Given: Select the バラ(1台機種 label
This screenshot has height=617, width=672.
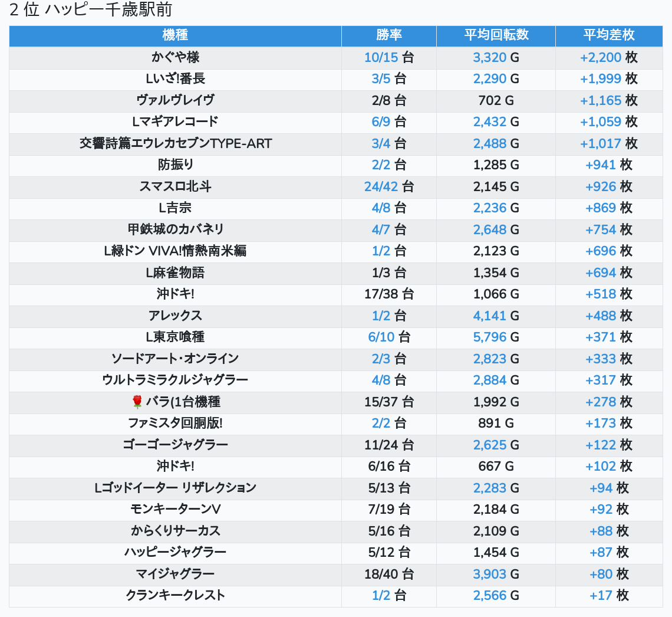Looking at the screenshot, I should tap(183, 402).
